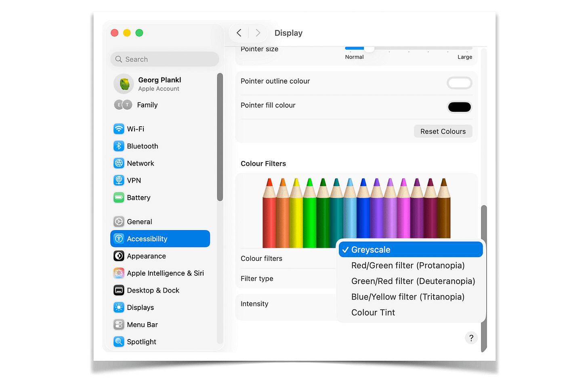Click Georg Plankl's account avatar

click(124, 84)
